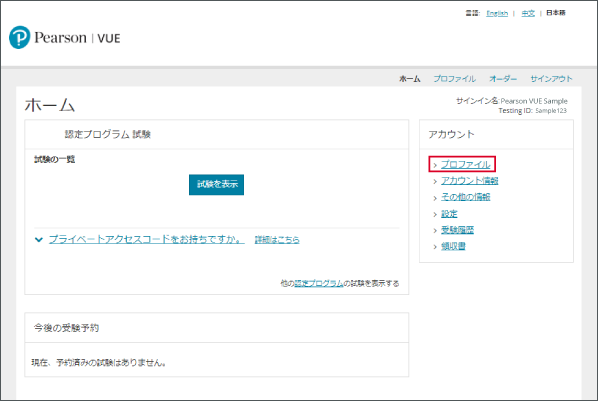Open the 領収書 link

(453, 246)
